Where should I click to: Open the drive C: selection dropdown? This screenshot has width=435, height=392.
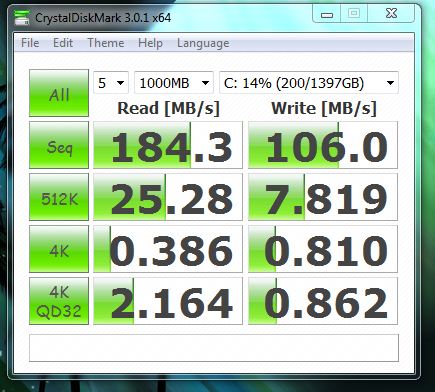coord(309,83)
